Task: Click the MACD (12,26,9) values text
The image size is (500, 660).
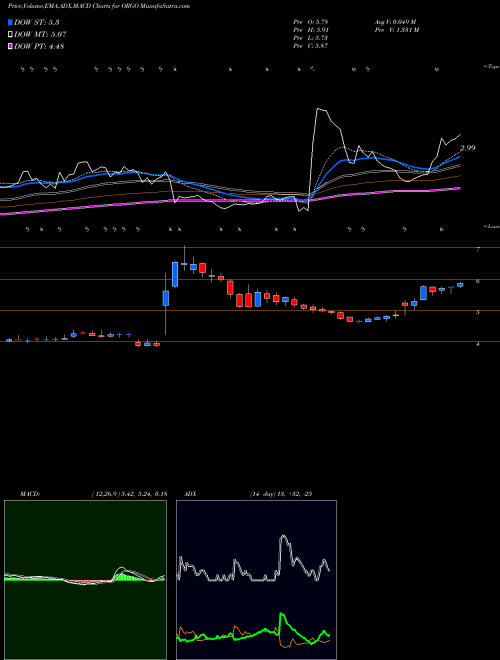Action: (x=129, y=494)
